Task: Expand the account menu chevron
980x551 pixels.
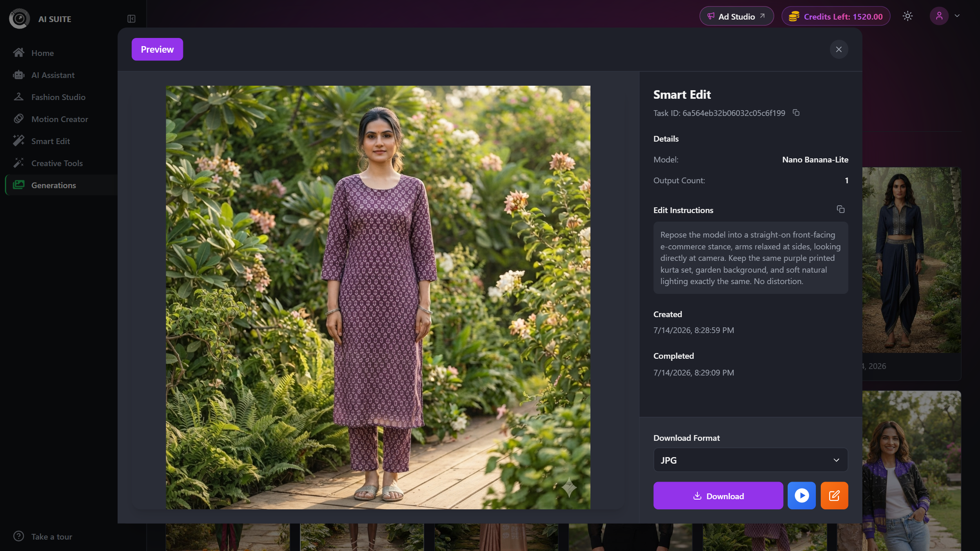Action: pos(957,16)
